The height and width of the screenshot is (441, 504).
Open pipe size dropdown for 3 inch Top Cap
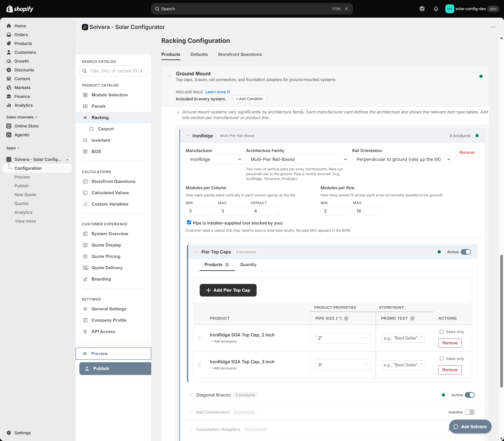(343, 365)
